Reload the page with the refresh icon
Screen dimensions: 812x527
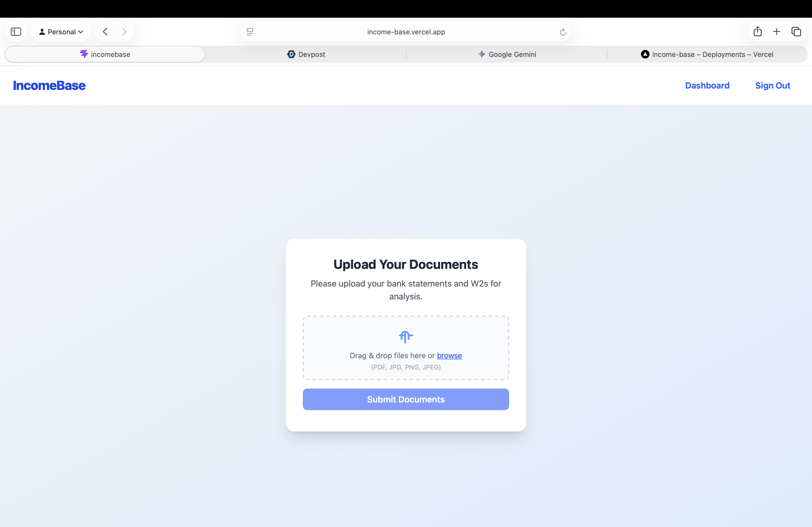[563, 32]
